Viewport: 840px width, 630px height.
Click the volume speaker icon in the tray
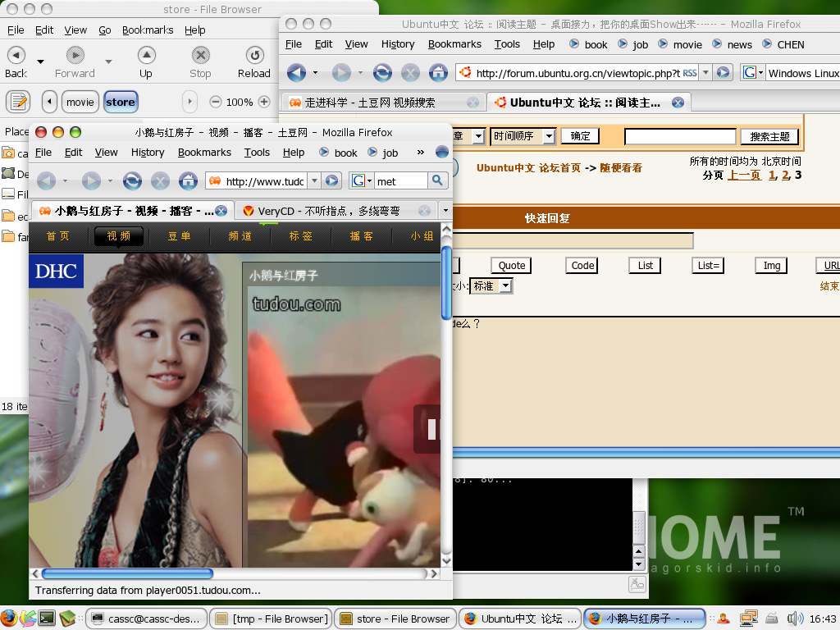(796, 619)
